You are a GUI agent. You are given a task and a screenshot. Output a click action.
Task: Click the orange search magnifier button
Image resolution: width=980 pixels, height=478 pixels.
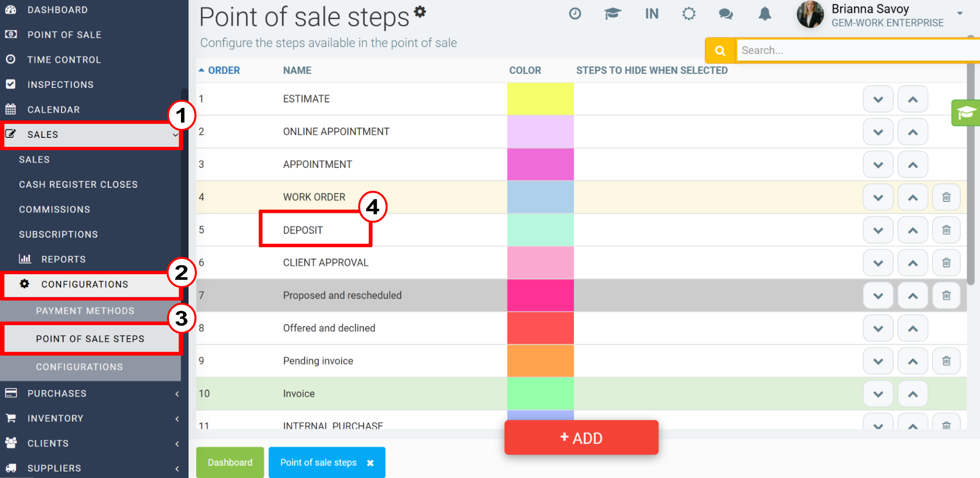pos(720,50)
